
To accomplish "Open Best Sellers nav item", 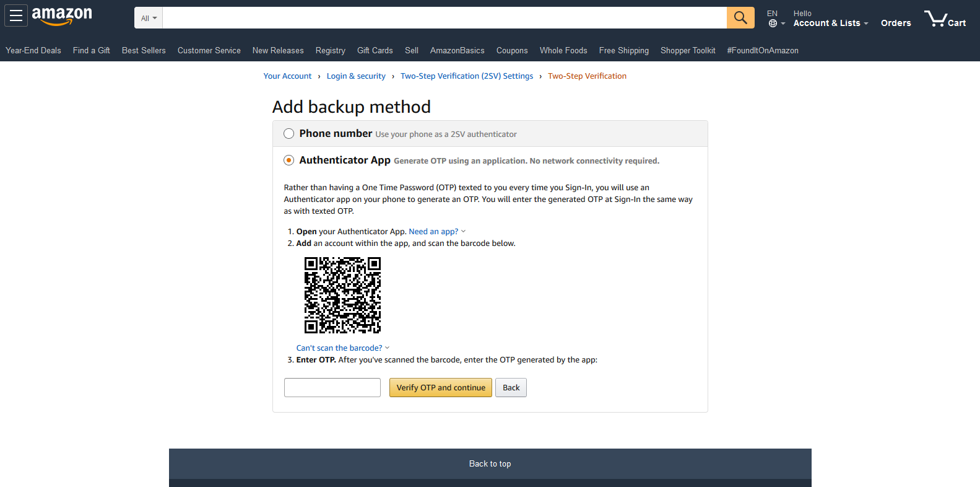I will click(144, 51).
